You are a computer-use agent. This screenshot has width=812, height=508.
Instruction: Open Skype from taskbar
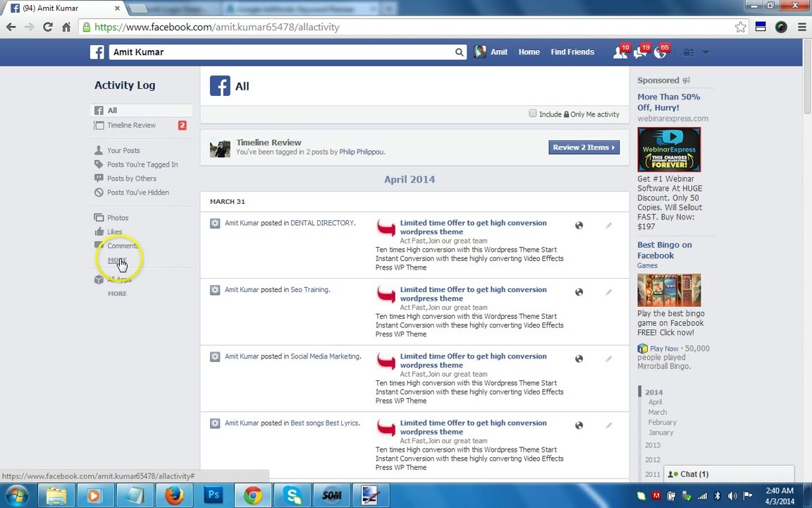coord(293,495)
